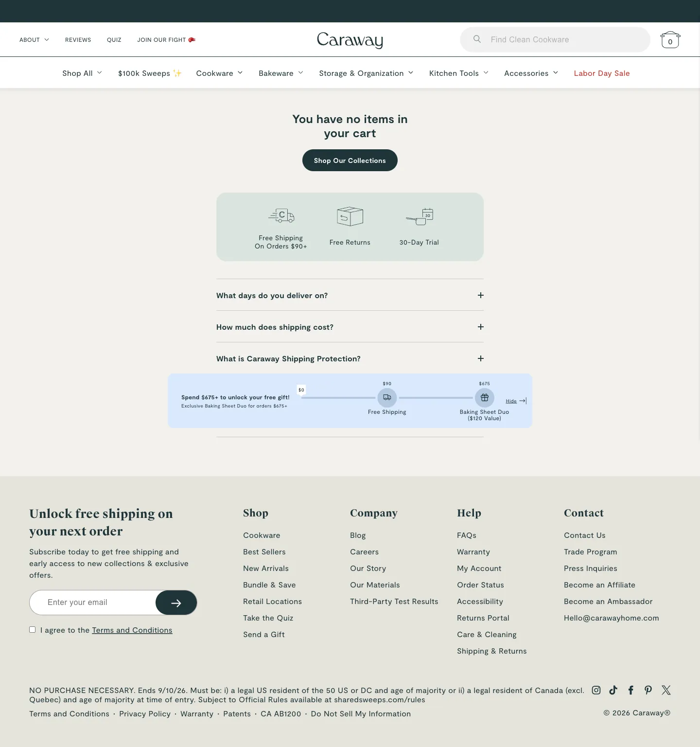This screenshot has width=700, height=747.
Task: Click the $90 free shipping milestone icon
Action: [387, 398]
